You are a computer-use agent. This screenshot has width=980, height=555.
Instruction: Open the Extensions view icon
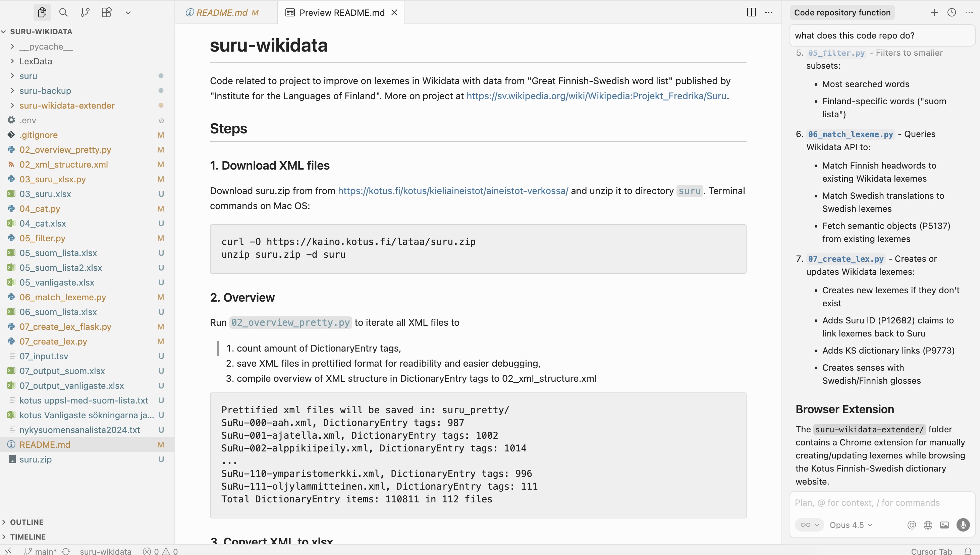point(106,12)
